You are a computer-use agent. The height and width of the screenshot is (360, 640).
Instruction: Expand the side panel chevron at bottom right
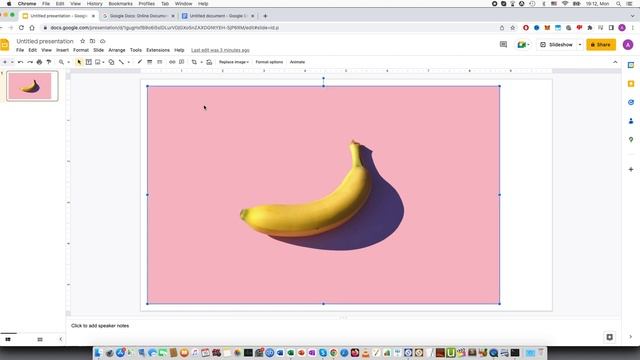point(631,337)
